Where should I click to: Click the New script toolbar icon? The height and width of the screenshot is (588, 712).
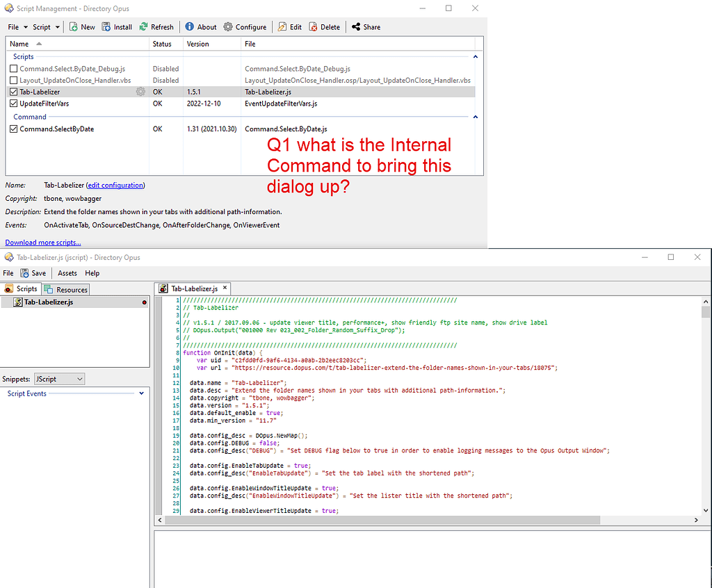73,27
